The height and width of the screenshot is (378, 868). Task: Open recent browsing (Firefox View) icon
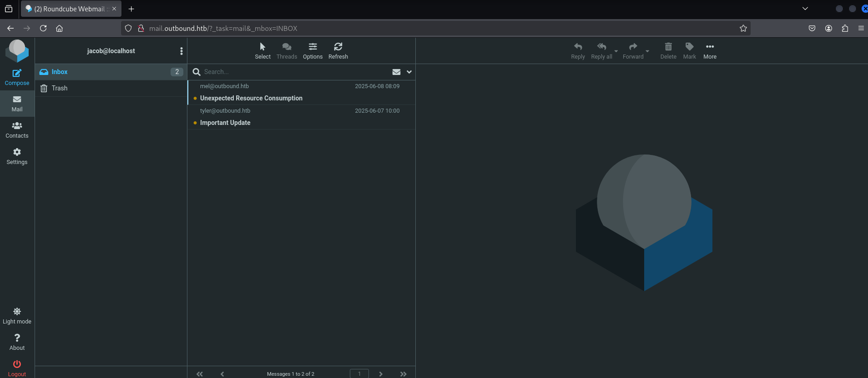coord(9,9)
